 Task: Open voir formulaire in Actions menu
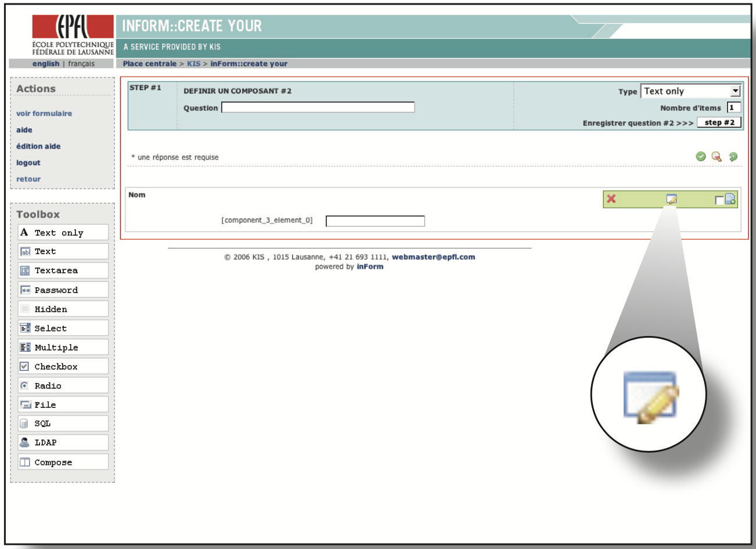44,114
